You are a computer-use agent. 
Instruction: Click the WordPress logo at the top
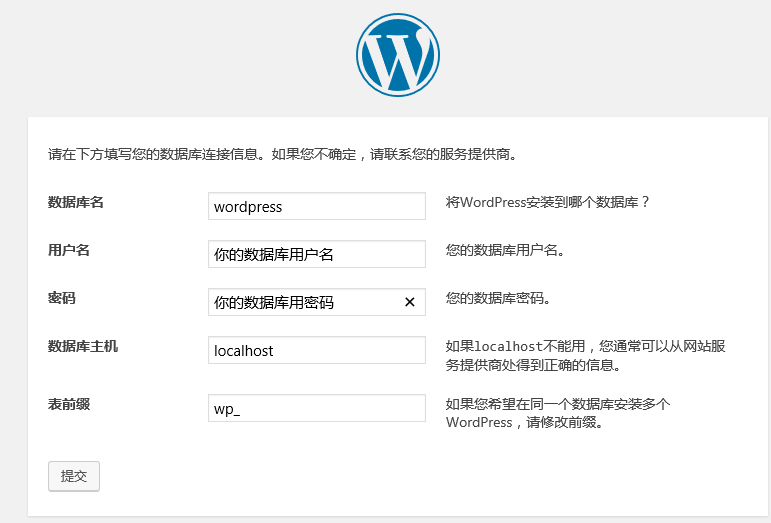398,55
